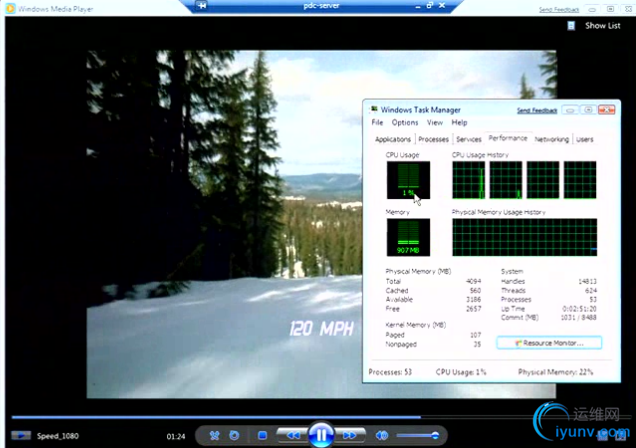
Task: Click the Physical Memory Usage History graph
Action: [524, 237]
